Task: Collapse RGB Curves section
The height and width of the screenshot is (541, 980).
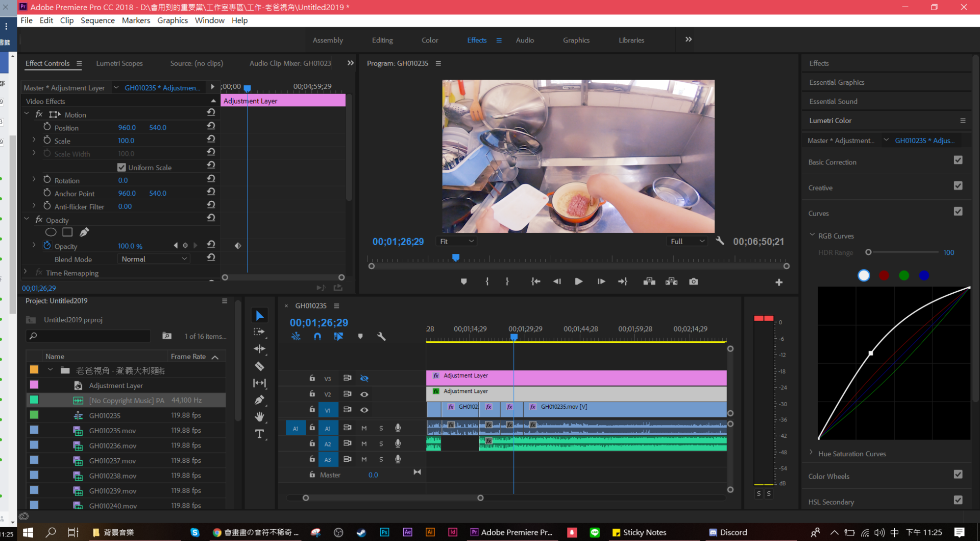Action: [812, 235]
